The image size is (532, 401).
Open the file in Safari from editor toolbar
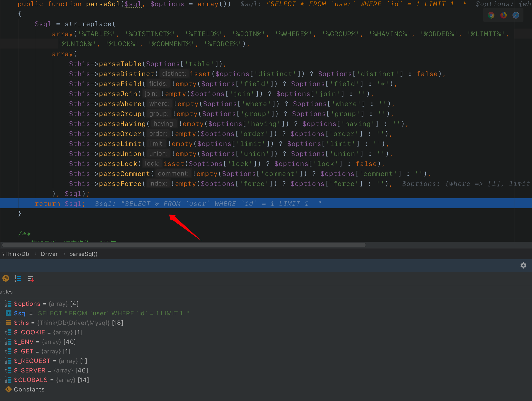(516, 15)
